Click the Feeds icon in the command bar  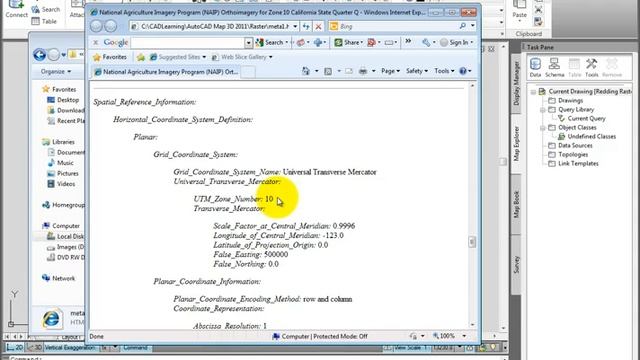(328, 71)
